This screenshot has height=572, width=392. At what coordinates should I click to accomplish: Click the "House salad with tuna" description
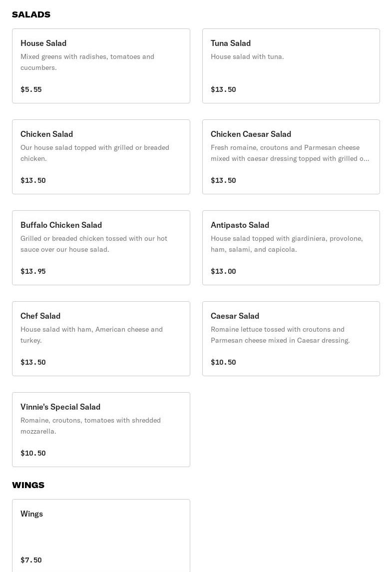247,56
